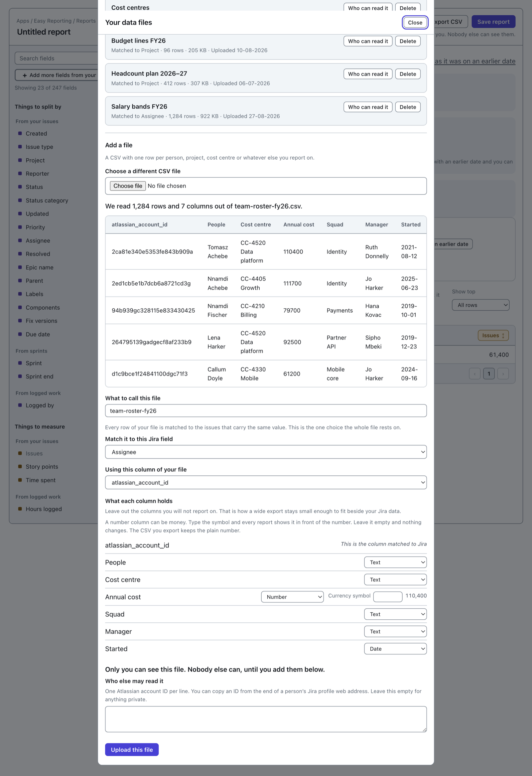Open Who can read it for Budget lines FY26
Screen dimensions: 532x776
pos(368,41)
